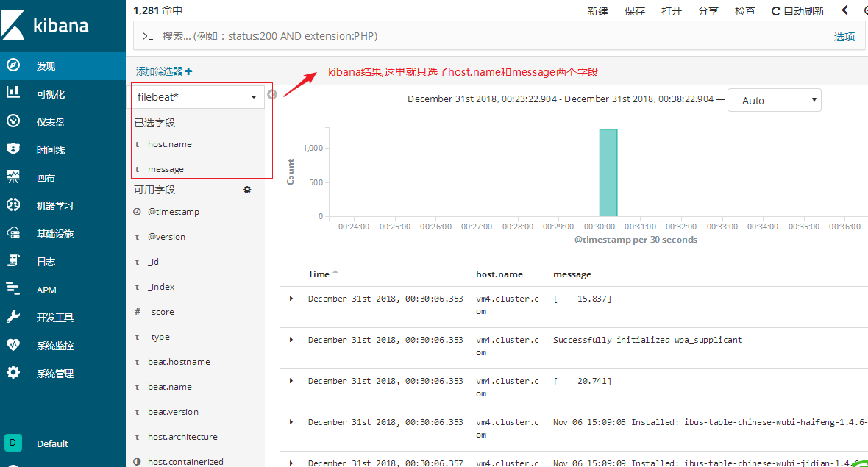Open the Discover (发现) compass icon
The height and width of the screenshot is (467, 868).
click(x=13, y=65)
